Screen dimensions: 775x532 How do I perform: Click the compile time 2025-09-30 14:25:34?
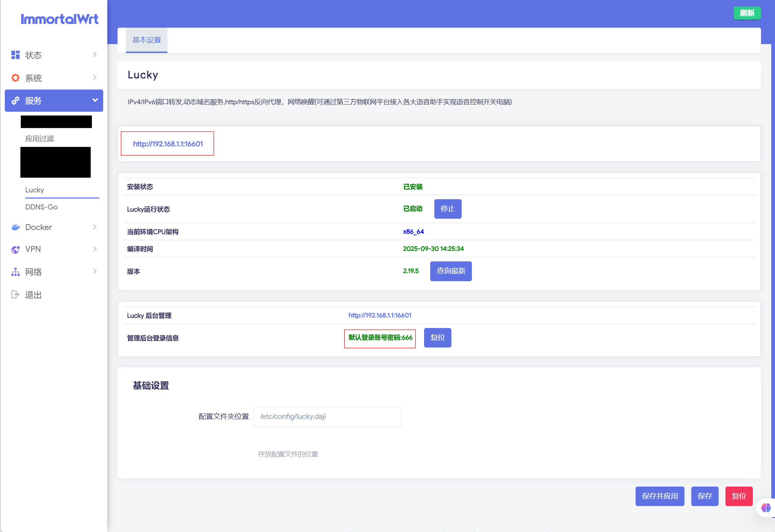coord(433,249)
